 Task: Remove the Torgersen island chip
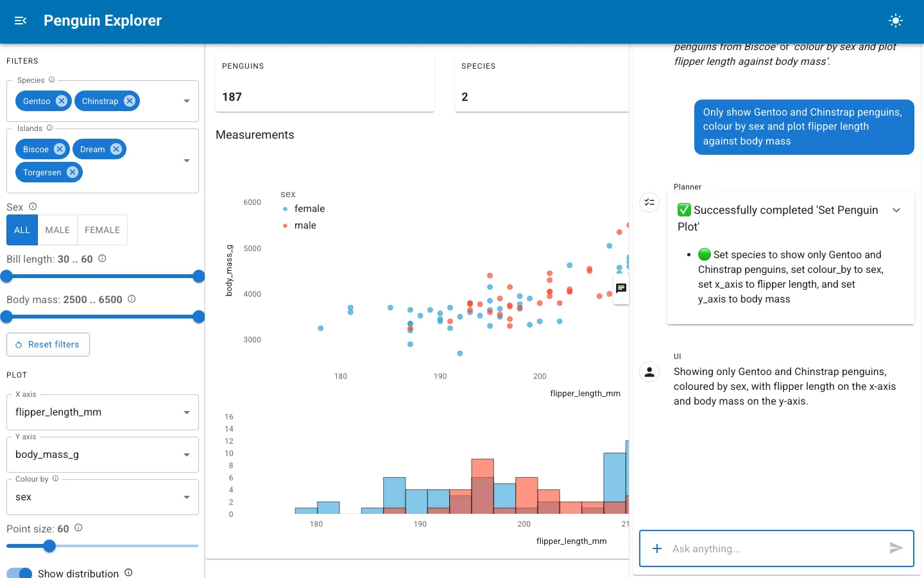[x=73, y=172]
